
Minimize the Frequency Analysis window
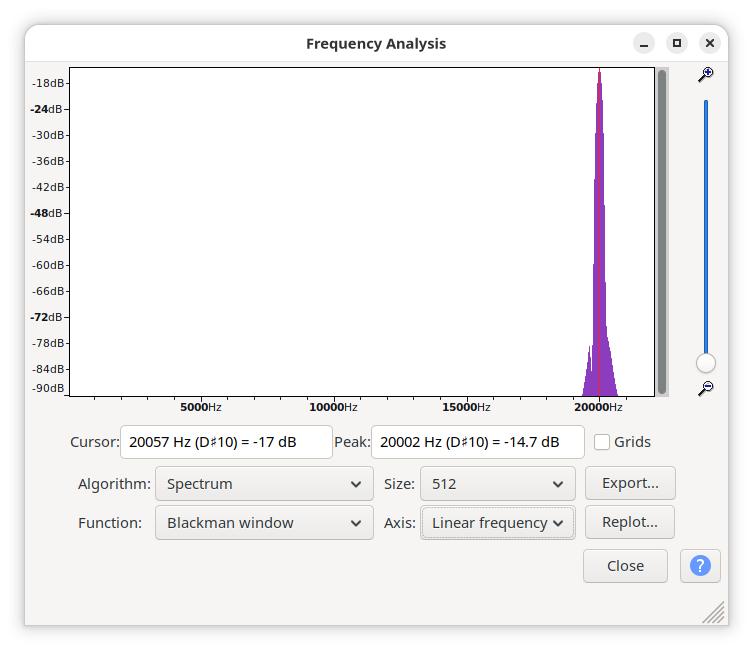644,44
